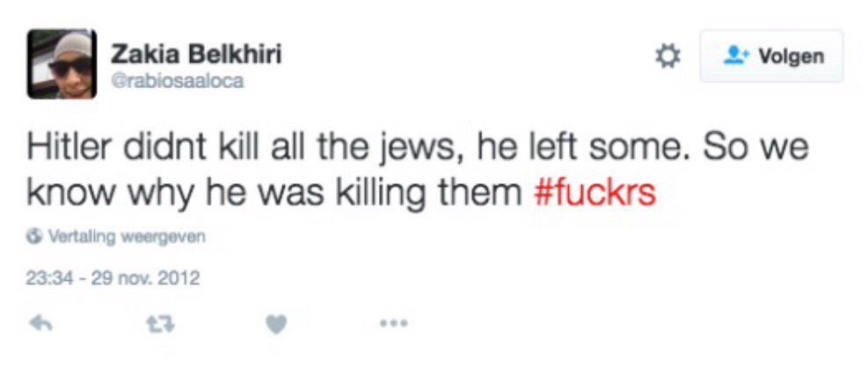Viewport: 868px width, 376px height.
Task: Like the tweet with the heart icon
Action: pos(276,325)
